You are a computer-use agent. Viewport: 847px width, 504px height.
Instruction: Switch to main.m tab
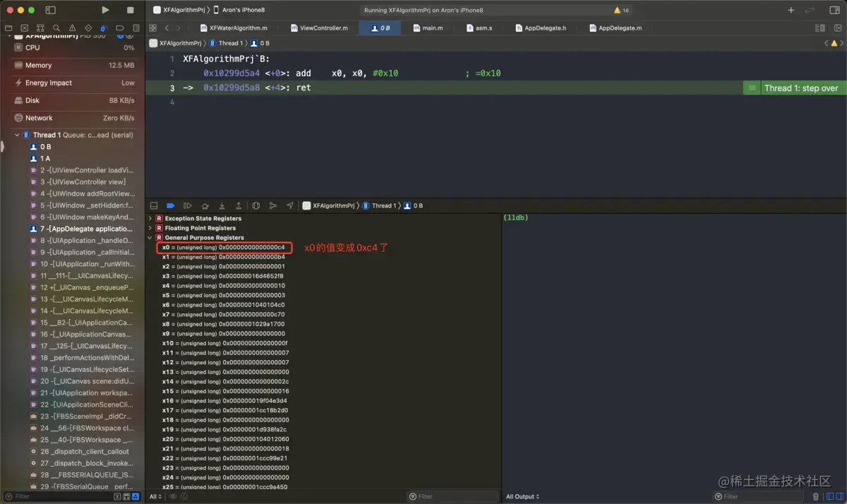click(428, 28)
